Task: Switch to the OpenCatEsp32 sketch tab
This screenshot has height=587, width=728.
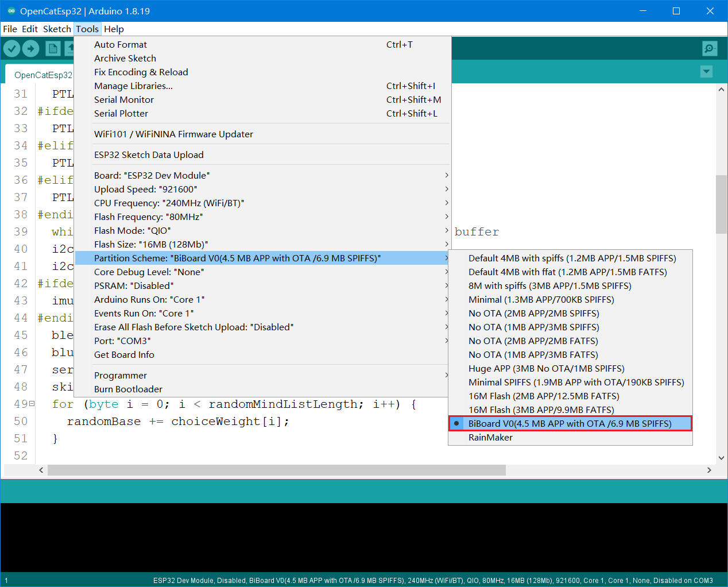Action: click(40, 75)
